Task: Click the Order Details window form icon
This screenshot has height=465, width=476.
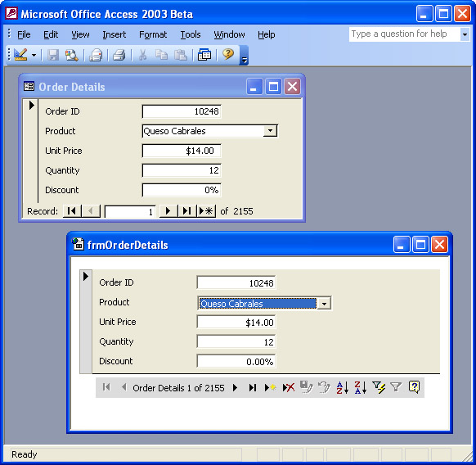Action: pyautogui.click(x=29, y=86)
